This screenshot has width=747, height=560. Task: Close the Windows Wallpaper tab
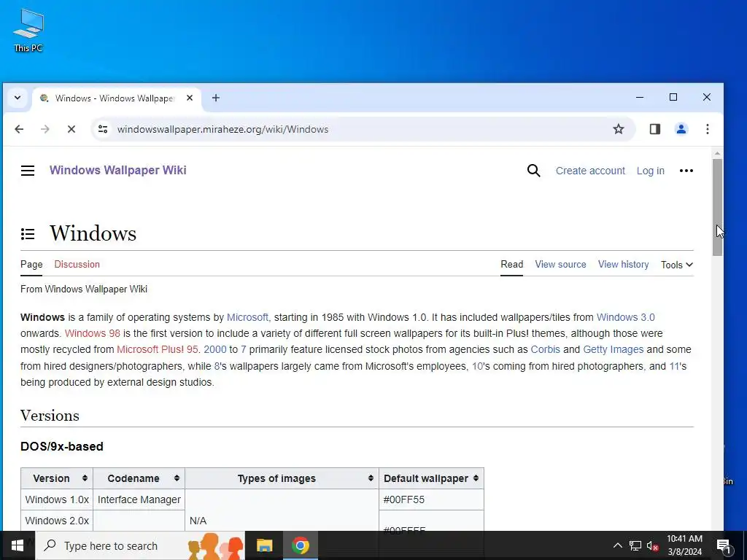[x=190, y=98]
